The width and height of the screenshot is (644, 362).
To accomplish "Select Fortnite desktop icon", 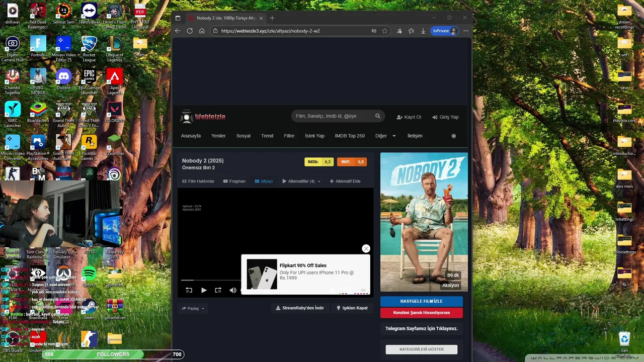I will point(38,47).
